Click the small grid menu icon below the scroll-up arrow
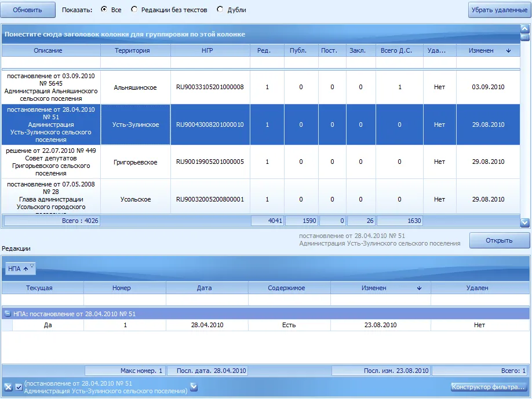 click(524, 37)
